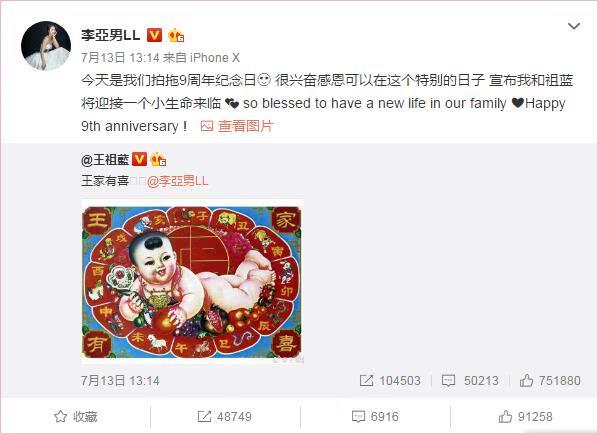
Task: Click the iPhone X source link
Action: click(x=215, y=58)
